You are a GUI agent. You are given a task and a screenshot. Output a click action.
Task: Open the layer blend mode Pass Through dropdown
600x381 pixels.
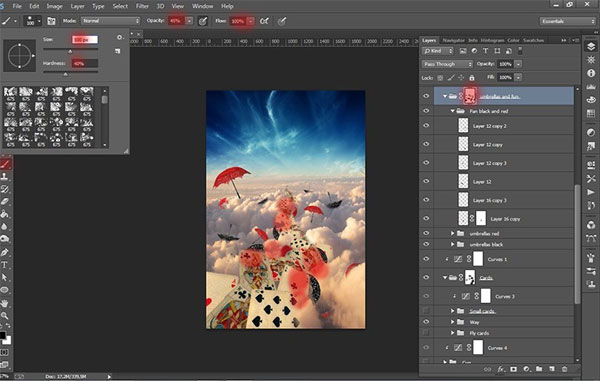coord(447,64)
